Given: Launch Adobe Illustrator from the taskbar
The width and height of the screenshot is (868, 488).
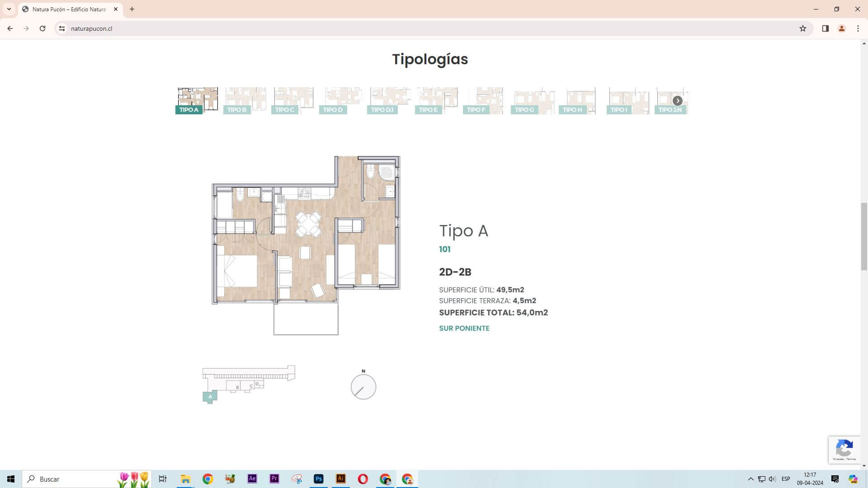Looking at the screenshot, I should pyautogui.click(x=341, y=479).
